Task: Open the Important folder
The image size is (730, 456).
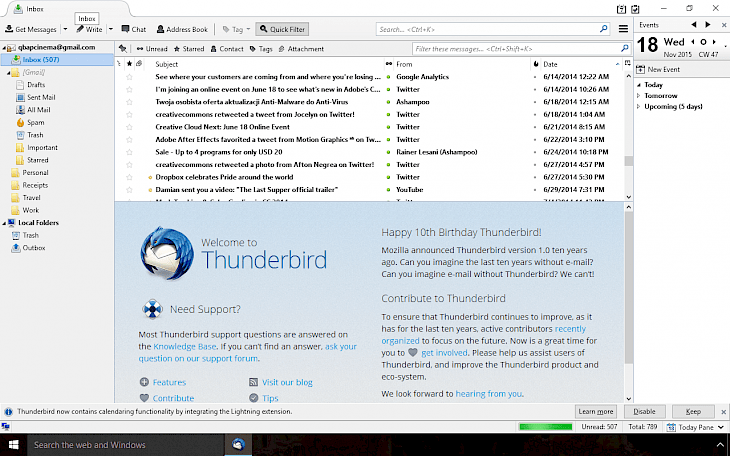Action: (x=42, y=148)
